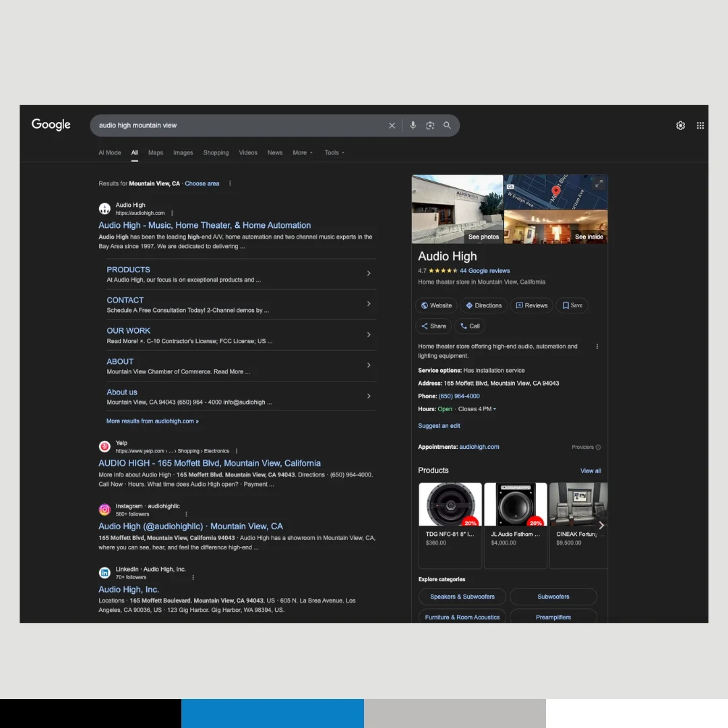Image resolution: width=728 pixels, height=728 pixels.
Task: Open See photos storefront thumbnail
Action: 457,209
